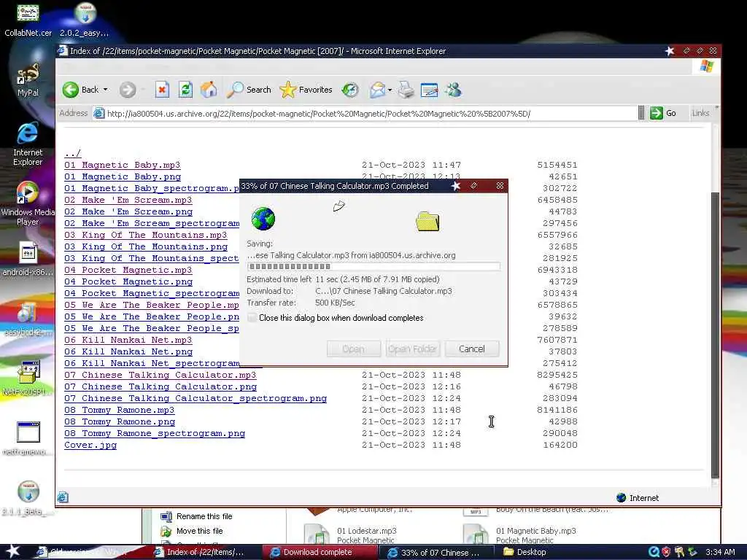
Task: Click the size value 8295425 in the listing
Action: point(557,375)
